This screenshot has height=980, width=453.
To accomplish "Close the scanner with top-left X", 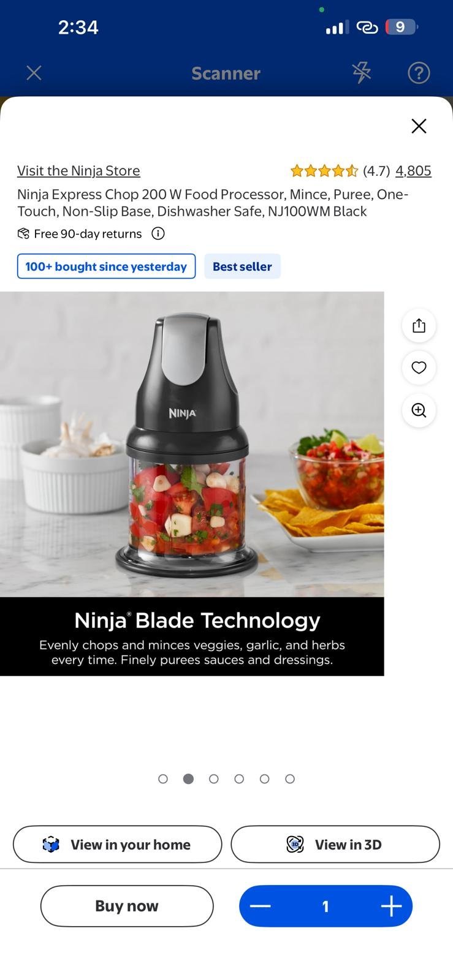I will (34, 73).
